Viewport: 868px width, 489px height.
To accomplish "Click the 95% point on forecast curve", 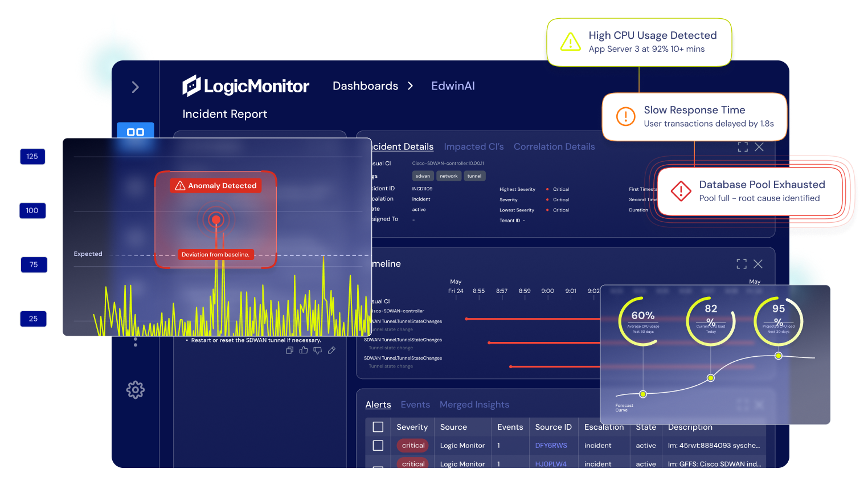I will click(x=778, y=356).
